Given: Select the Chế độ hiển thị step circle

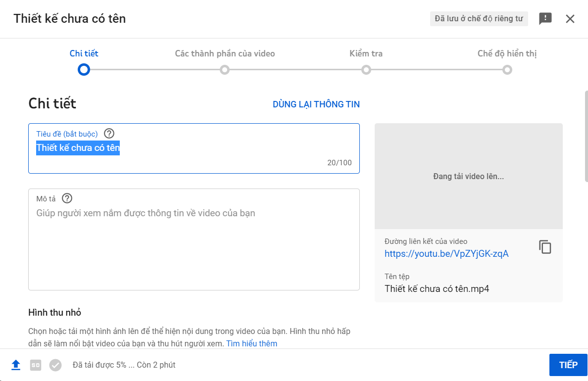Looking at the screenshot, I should point(507,70).
